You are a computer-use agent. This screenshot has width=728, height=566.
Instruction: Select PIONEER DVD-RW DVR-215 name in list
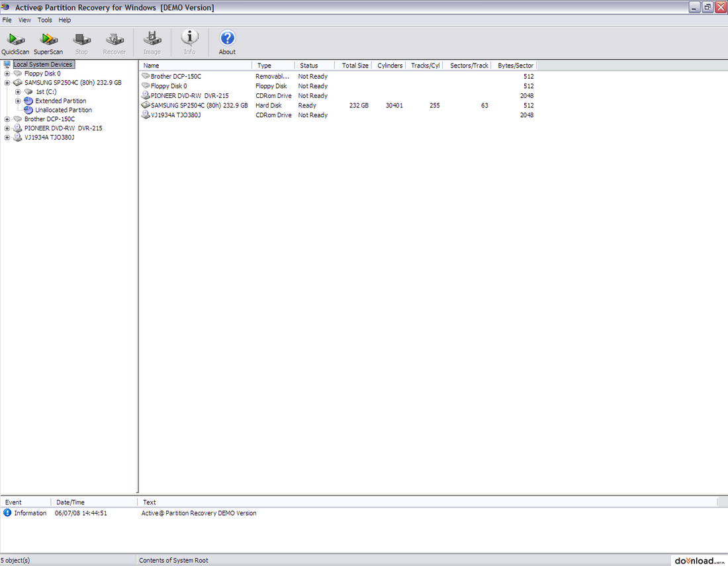coord(190,95)
